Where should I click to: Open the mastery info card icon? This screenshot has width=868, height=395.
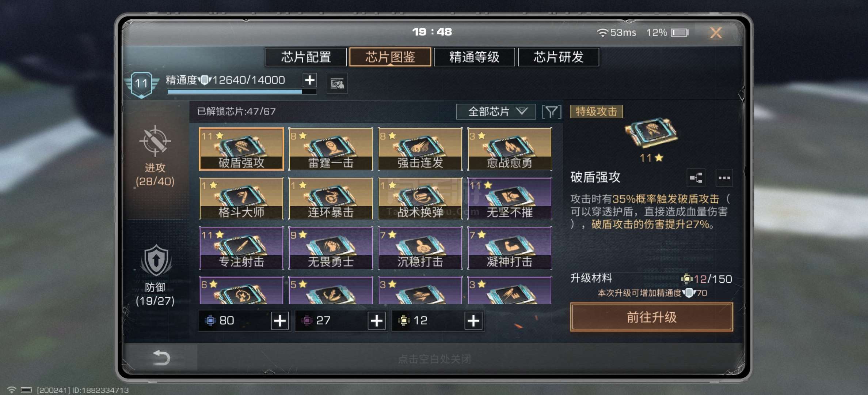coord(337,84)
